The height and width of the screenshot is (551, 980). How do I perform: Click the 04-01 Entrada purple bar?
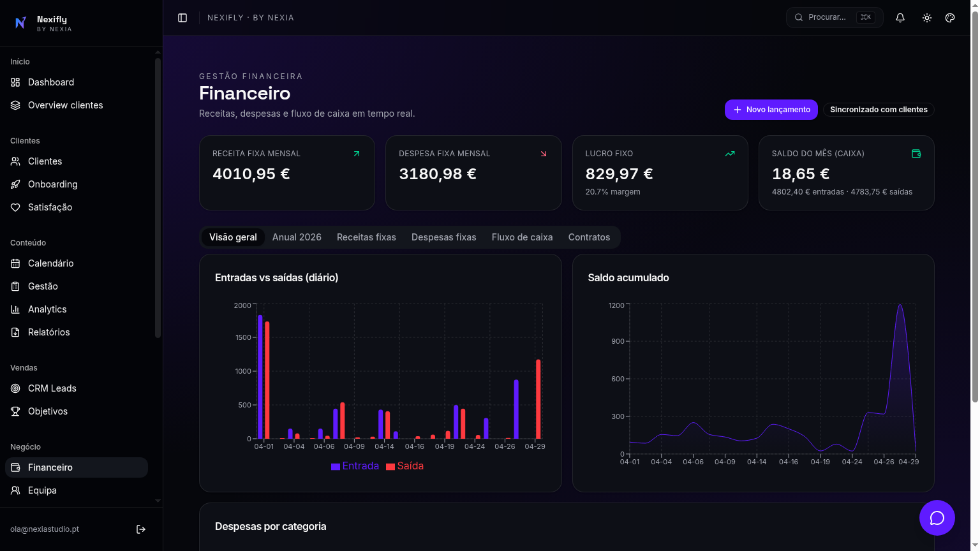coord(260,377)
